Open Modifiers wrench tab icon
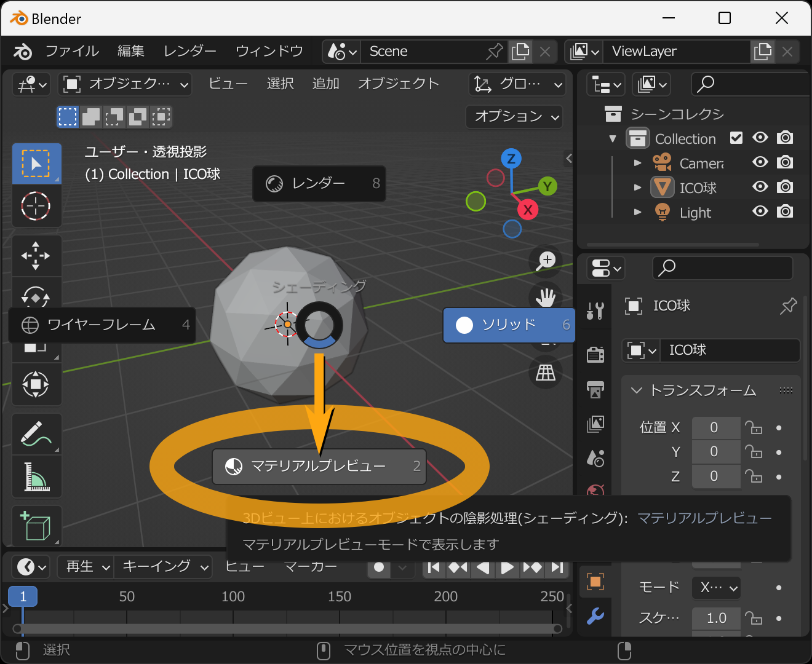Image resolution: width=812 pixels, height=664 pixels. click(x=595, y=615)
